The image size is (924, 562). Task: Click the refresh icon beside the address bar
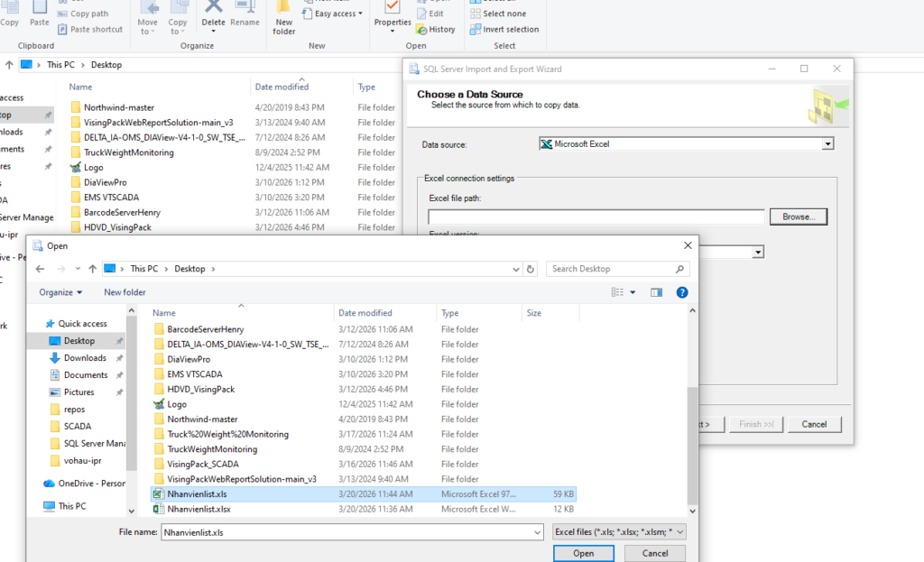point(531,269)
